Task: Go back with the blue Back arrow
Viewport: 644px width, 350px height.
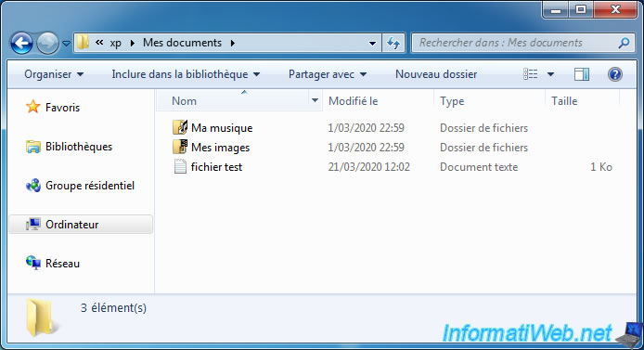Action: click(x=21, y=43)
